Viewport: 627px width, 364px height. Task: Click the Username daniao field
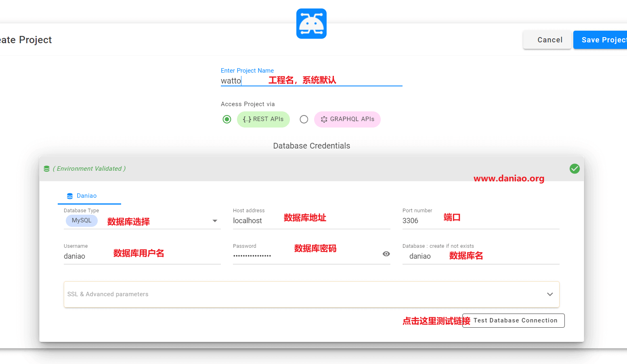pyautogui.click(x=142, y=256)
